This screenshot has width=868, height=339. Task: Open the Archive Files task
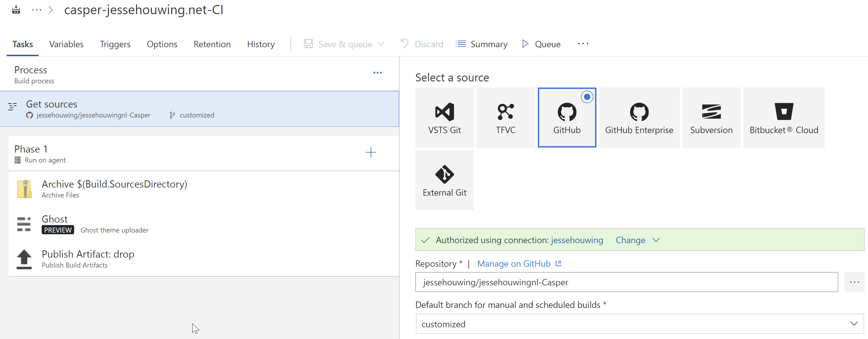(114, 189)
